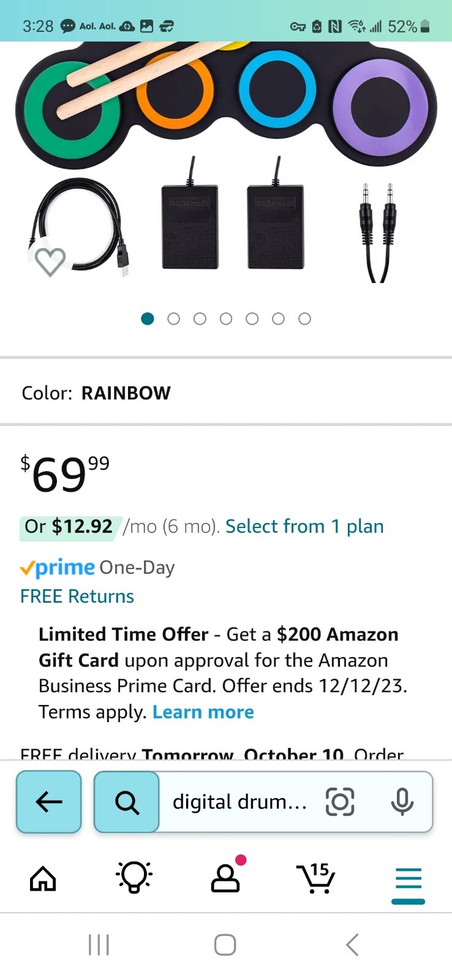Tap "Learn more" about gift card offer

click(203, 712)
